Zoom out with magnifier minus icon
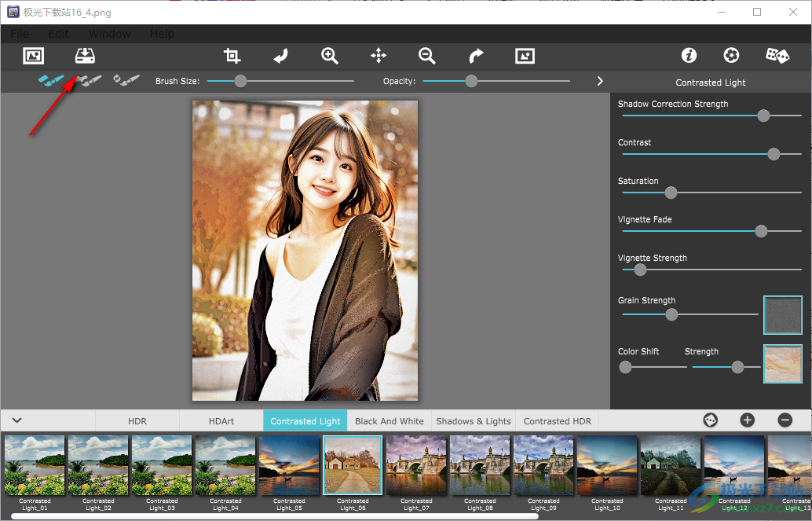 coord(426,56)
